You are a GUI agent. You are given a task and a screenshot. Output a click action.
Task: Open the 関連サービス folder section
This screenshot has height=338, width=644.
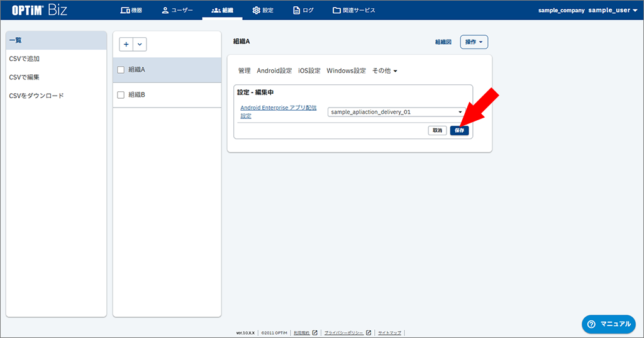click(354, 10)
